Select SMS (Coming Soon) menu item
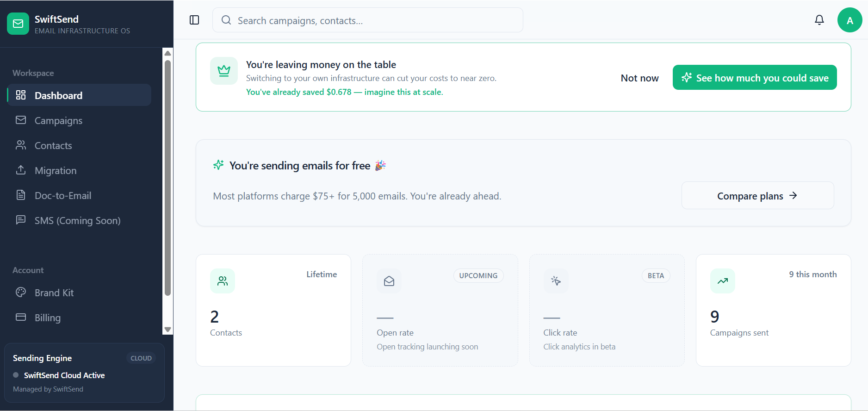The image size is (868, 411). tap(79, 220)
